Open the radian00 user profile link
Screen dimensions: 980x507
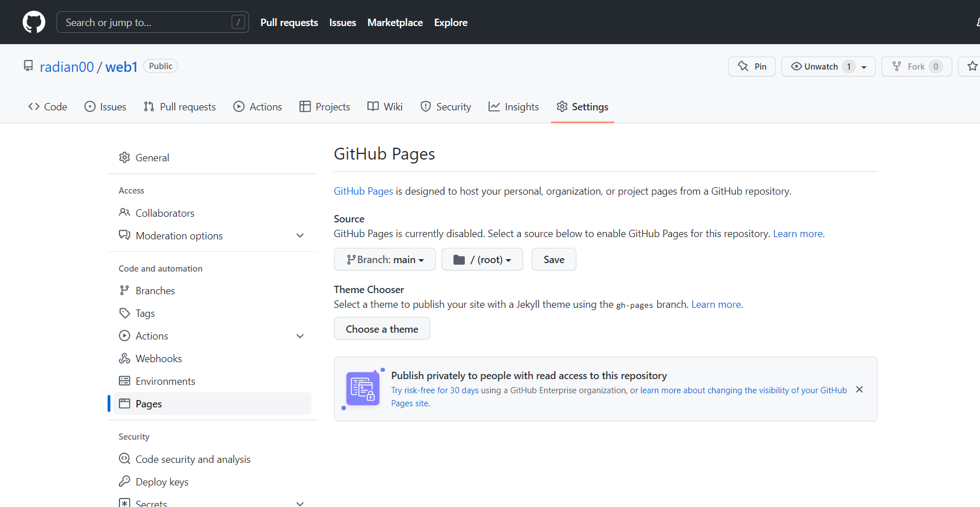(67, 67)
